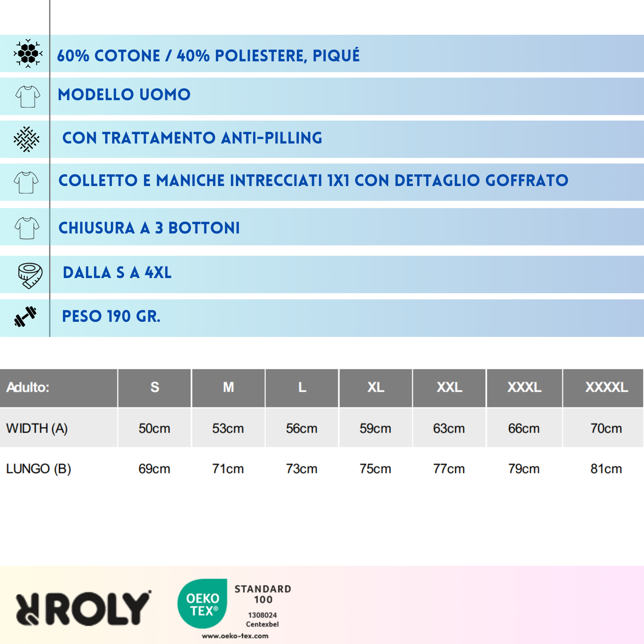
Task: Select the XXXXL size column header
Action: pyautogui.click(x=606, y=387)
